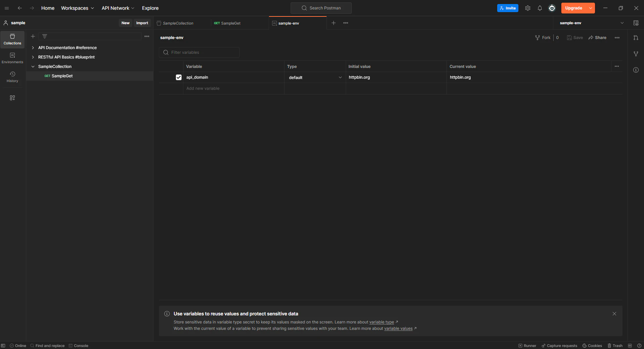Open the hamburger main menu

7,8
